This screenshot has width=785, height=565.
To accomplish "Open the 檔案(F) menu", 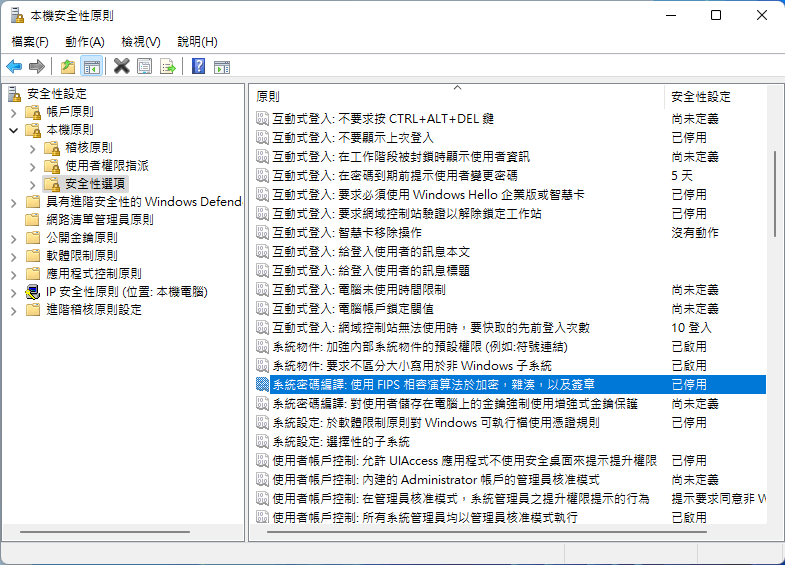I will click(30, 42).
